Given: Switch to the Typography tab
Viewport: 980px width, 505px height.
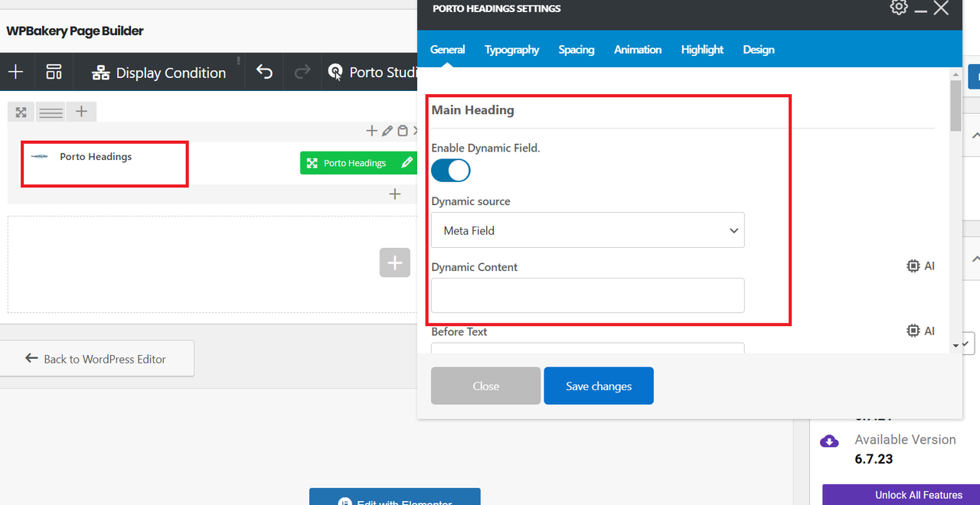Looking at the screenshot, I should 512,50.
